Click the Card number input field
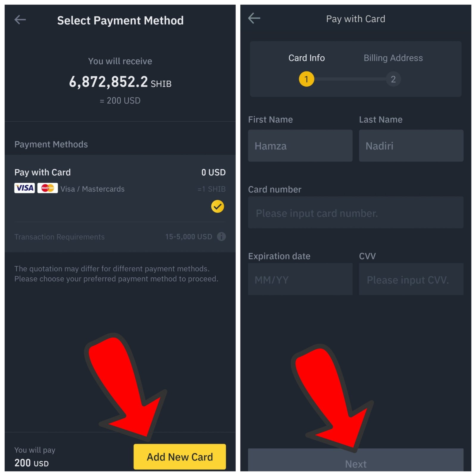The height and width of the screenshot is (476, 476). (356, 212)
